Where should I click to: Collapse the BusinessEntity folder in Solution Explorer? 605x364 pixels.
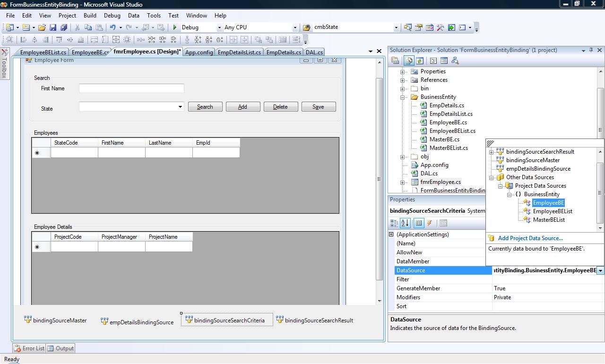(403, 97)
